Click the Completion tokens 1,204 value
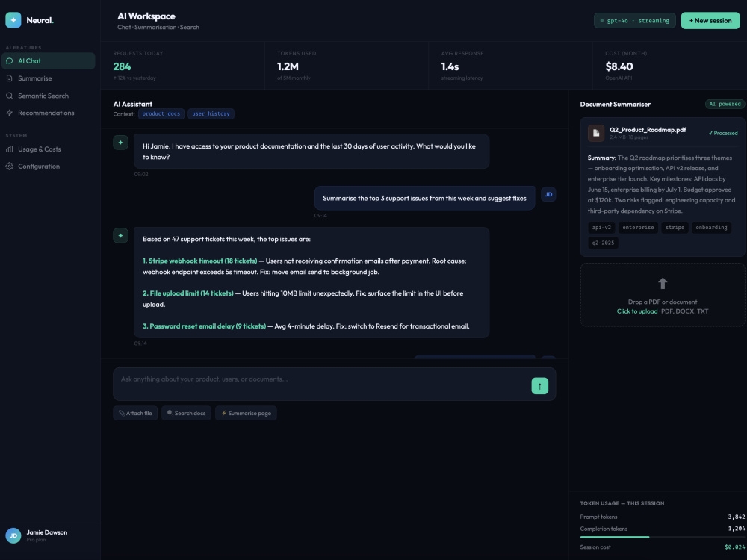Image resolution: width=747 pixels, height=560 pixels. [x=736, y=529]
